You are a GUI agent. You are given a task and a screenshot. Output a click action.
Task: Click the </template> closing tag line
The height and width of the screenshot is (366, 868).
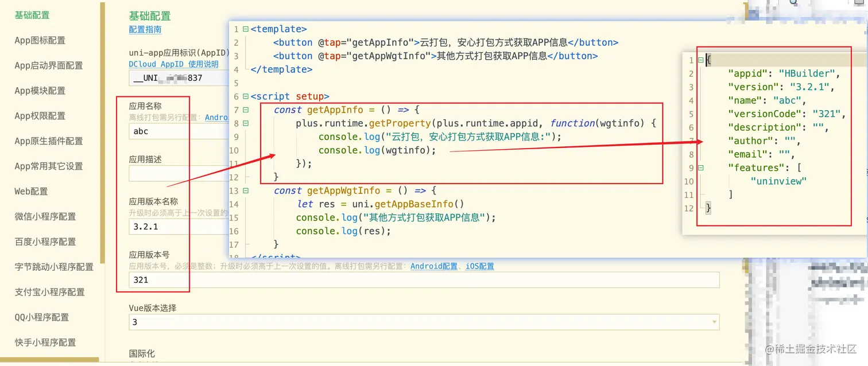tap(282, 69)
